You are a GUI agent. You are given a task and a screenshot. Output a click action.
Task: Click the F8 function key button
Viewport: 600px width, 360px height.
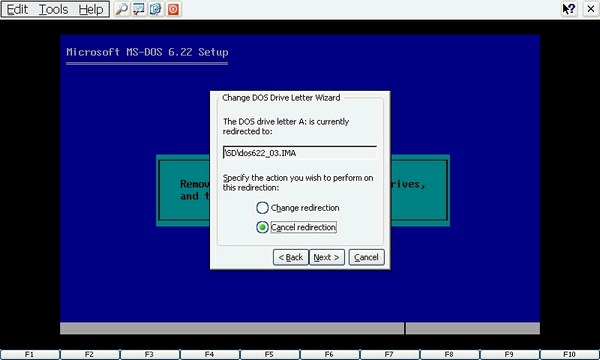click(450, 355)
